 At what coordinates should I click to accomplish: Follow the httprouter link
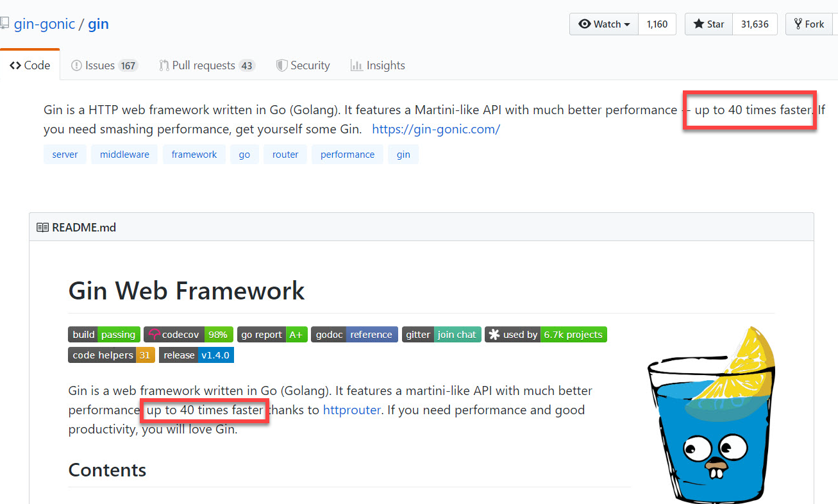(x=352, y=410)
